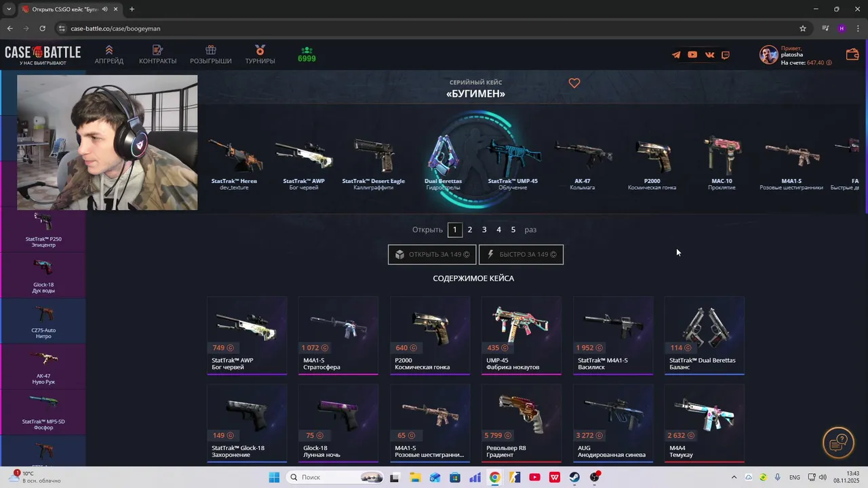Viewport: 868px width, 488px height.
Task: Open the Giveaways (Розыгрыши) section
Action: 211,55
